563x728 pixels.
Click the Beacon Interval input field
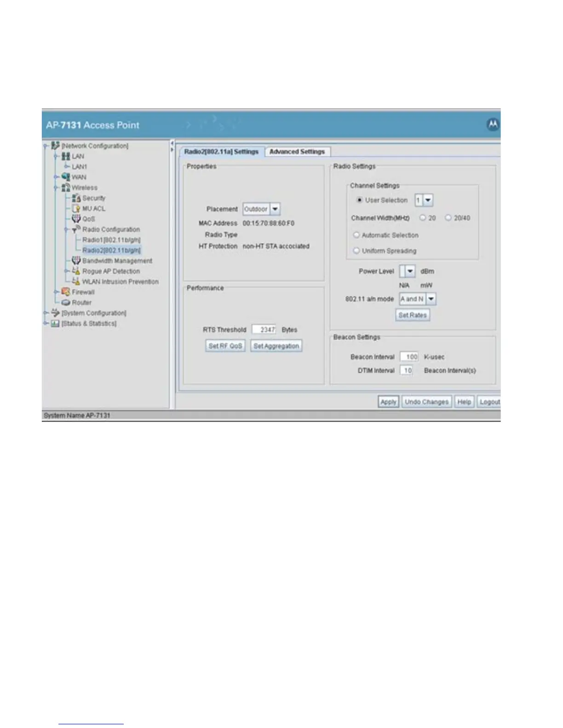coord(409,357)
